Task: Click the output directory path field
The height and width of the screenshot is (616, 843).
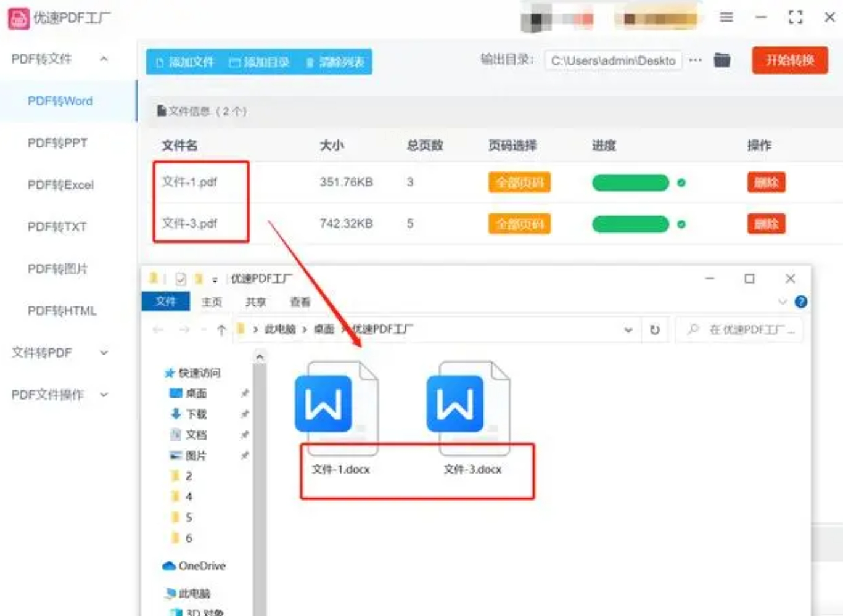Action: tap(613, 60)
